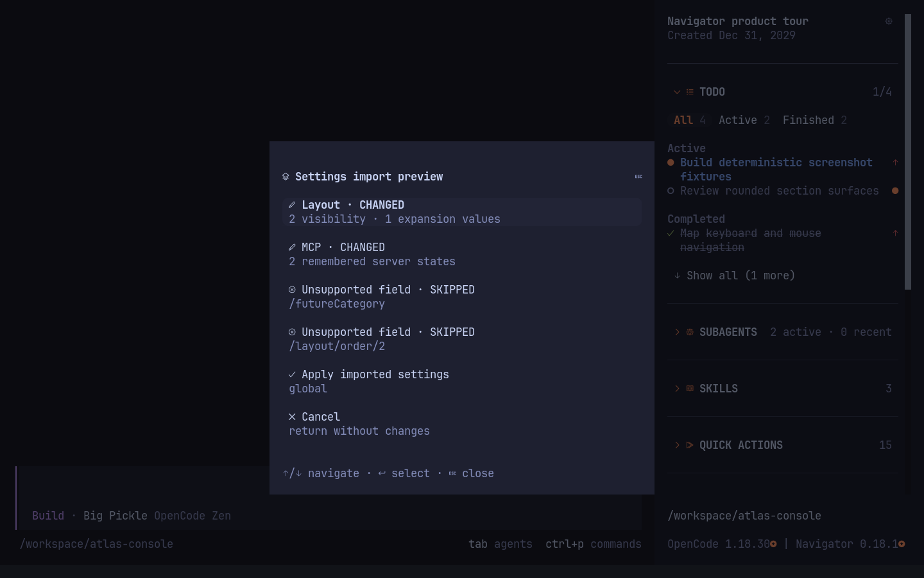The height and width of the screenshot is (578, 924).
Task: Click the TODO 1/4 progress counter
Action: 882,92
